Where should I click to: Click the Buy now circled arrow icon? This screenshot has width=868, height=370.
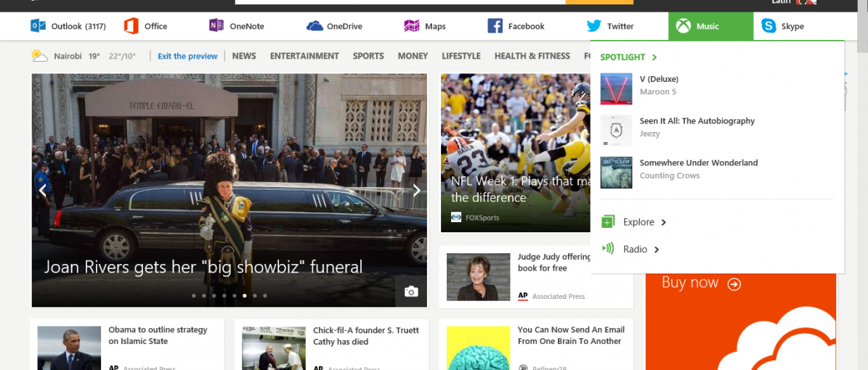[734, 284]
